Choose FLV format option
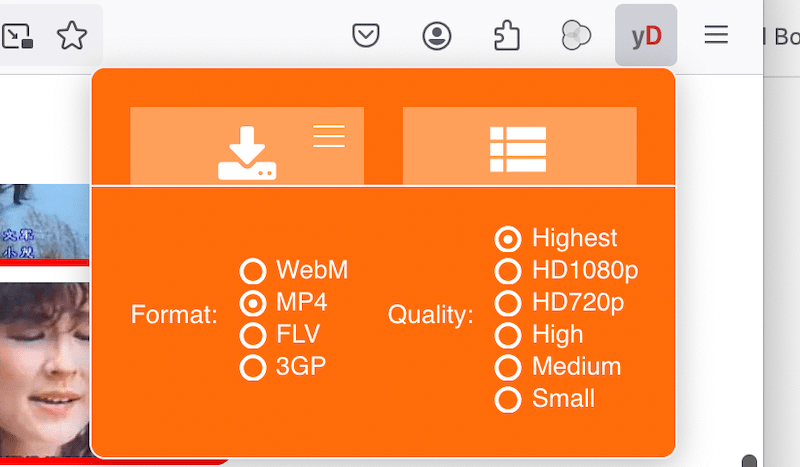800x467 pixels. pyautogui.click(x=253, y=334)
